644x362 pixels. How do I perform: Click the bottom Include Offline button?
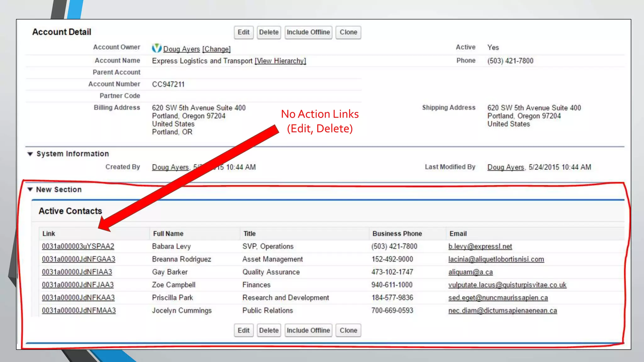pos(308,331)
